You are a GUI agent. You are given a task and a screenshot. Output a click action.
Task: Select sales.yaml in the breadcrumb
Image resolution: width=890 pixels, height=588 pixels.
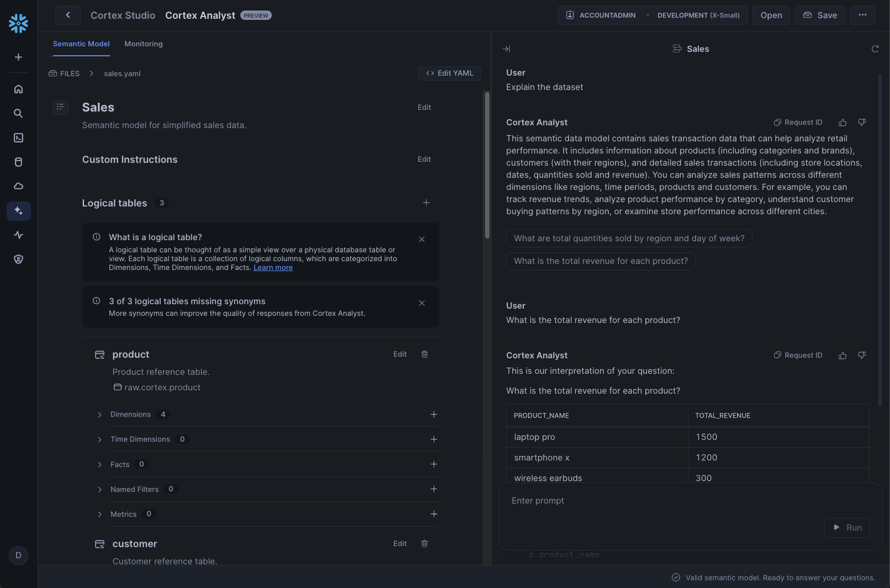(x=122, y=73)
